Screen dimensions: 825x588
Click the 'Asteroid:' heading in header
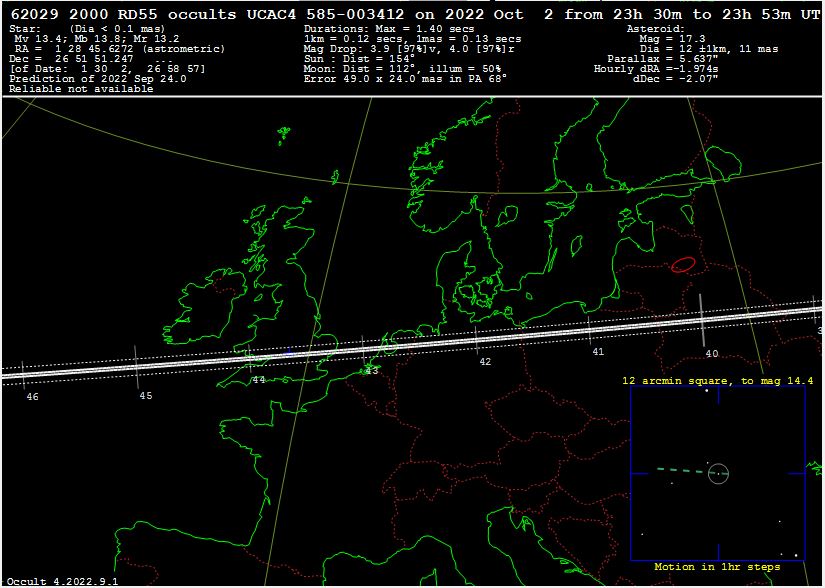point(655,29)
